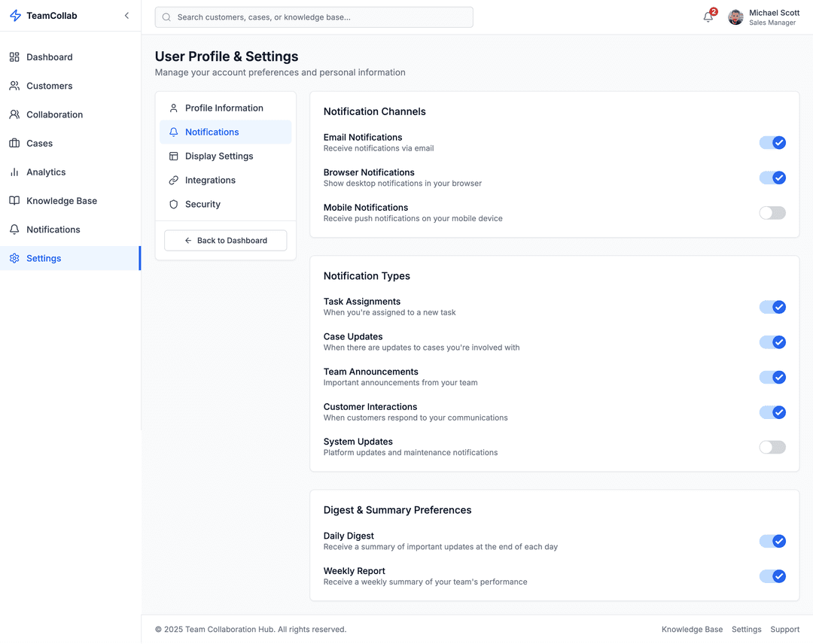This screenshot has width=813, height=644.
Task: Click the notification bell icon in header
Action: tap(708, 17)
